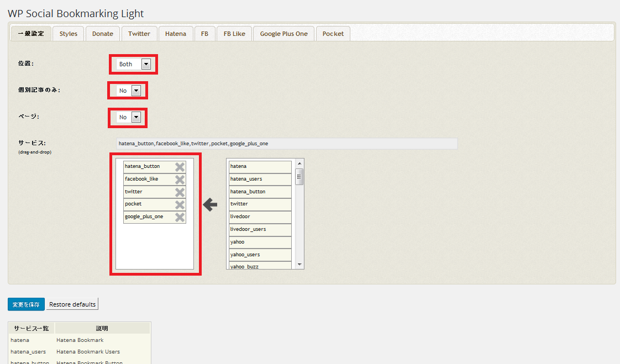Remove google_plus_one with its X icon

pyautogui.click(x=180, y=218)
